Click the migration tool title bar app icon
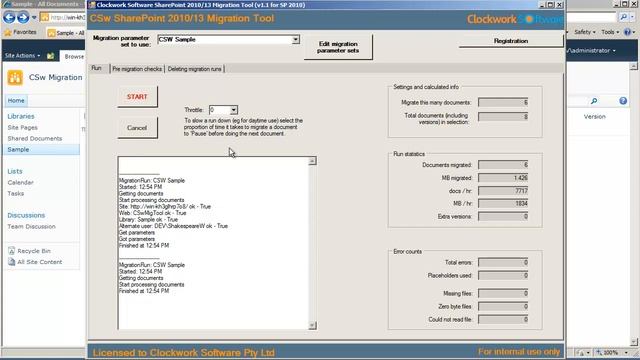The height and width of the screenshot is (360, 640). [92, 5]
